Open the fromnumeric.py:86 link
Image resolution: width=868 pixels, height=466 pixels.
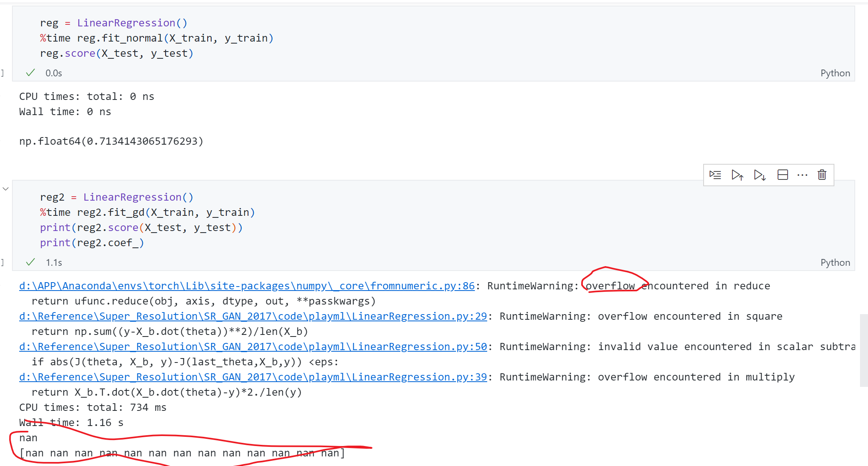pos(247,286)
